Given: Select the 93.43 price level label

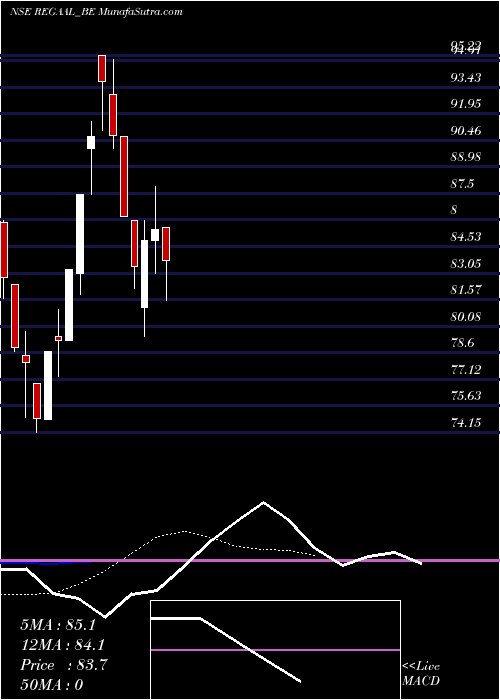Looking at the screenshot, I should (x=466, y=78).
